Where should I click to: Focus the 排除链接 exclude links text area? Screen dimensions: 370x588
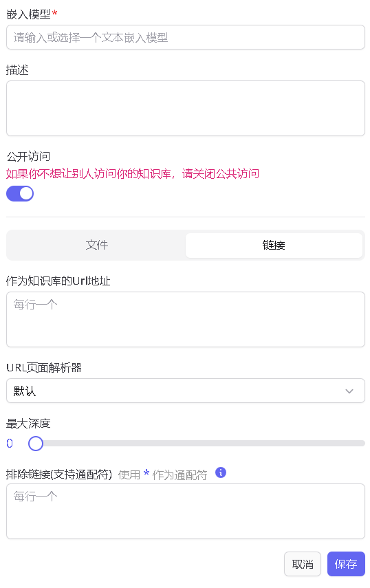186,512
